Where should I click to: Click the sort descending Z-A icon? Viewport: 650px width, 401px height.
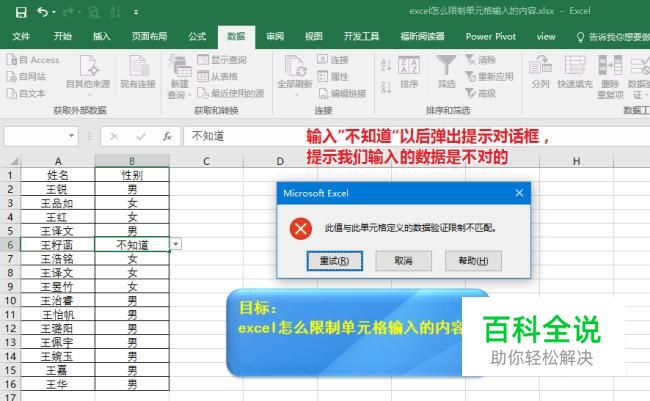click(x=386, y=87)
